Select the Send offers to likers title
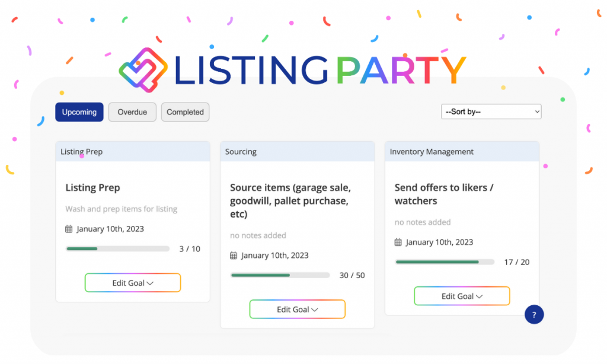 point(444,194)
